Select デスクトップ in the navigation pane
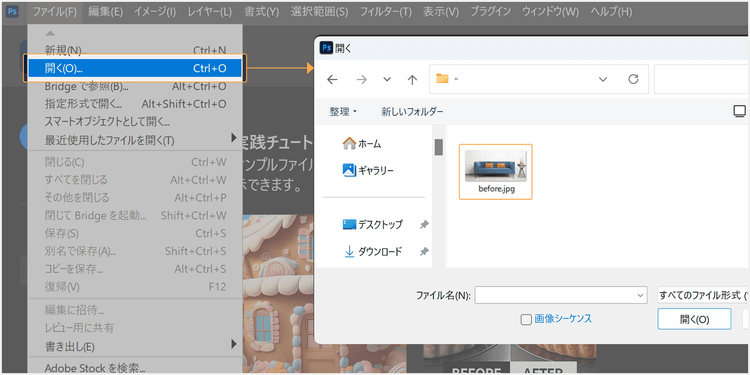Image resolution: width=750 pixels, height=375 pixels. click(373, 224)
